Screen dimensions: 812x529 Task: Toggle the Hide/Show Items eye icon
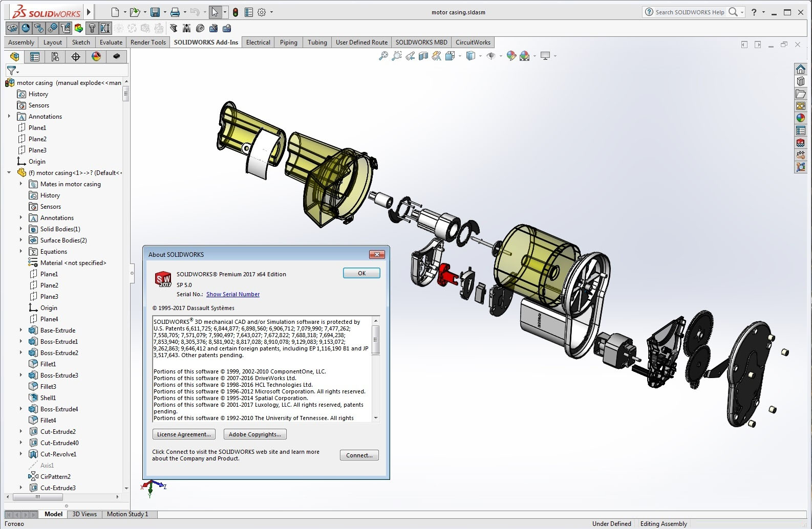490,56
